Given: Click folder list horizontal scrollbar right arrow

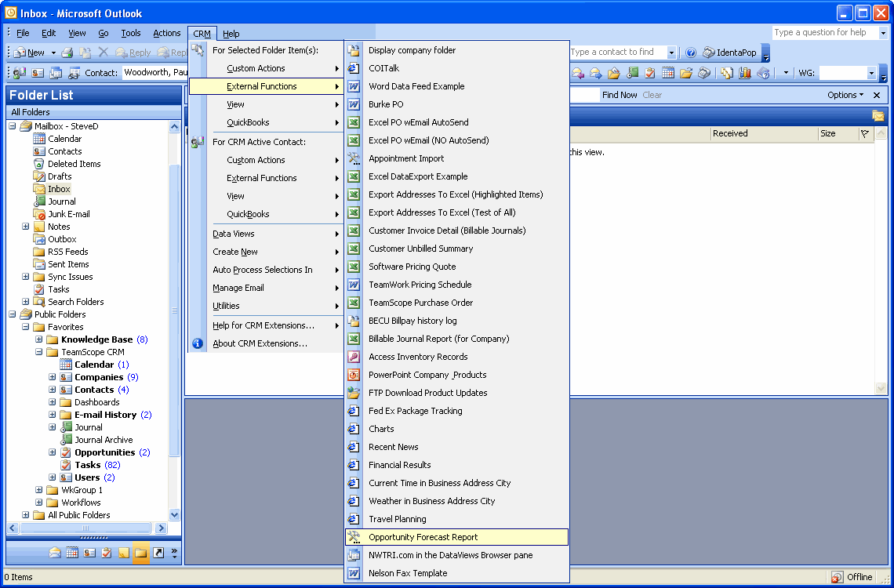Looking at the screenshot, I should tap(161, 528).
